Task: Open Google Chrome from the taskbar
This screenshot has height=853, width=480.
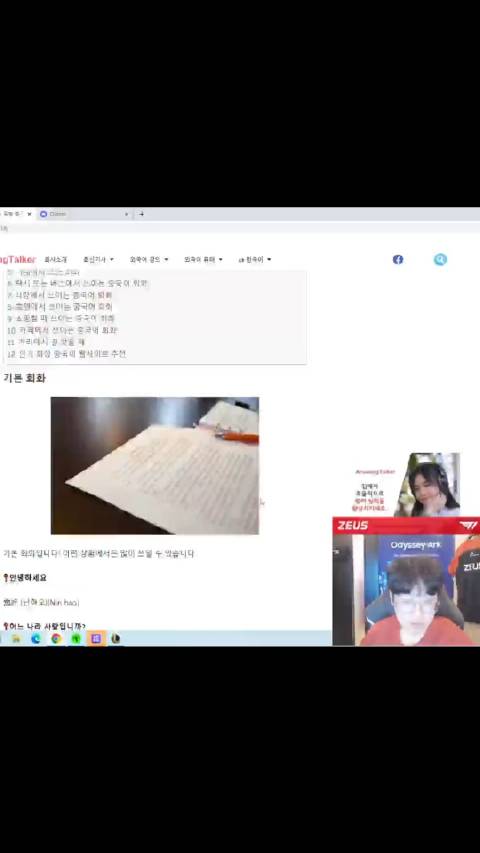Action: (56, 639)
